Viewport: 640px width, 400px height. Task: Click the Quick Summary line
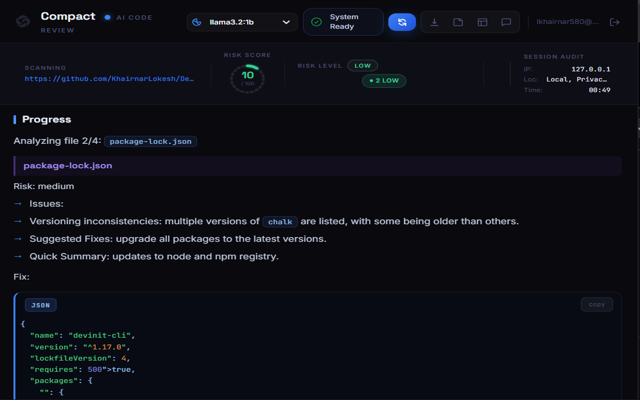(154, 256)
